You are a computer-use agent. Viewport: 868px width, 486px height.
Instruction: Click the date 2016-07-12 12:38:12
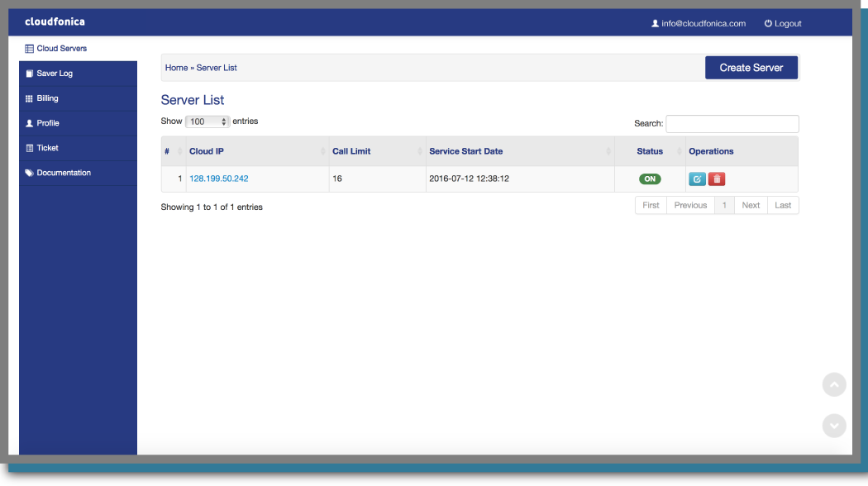click(x=469, y=179)
